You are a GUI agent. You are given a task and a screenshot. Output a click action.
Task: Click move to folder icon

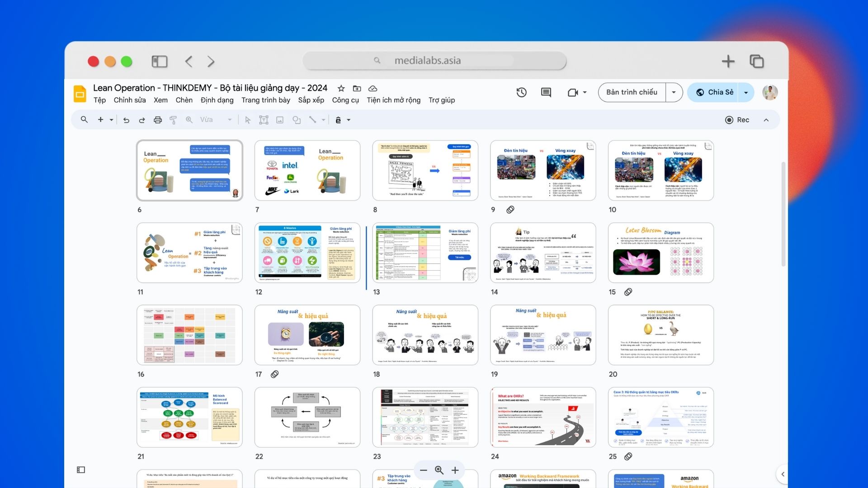coord(357,88)
